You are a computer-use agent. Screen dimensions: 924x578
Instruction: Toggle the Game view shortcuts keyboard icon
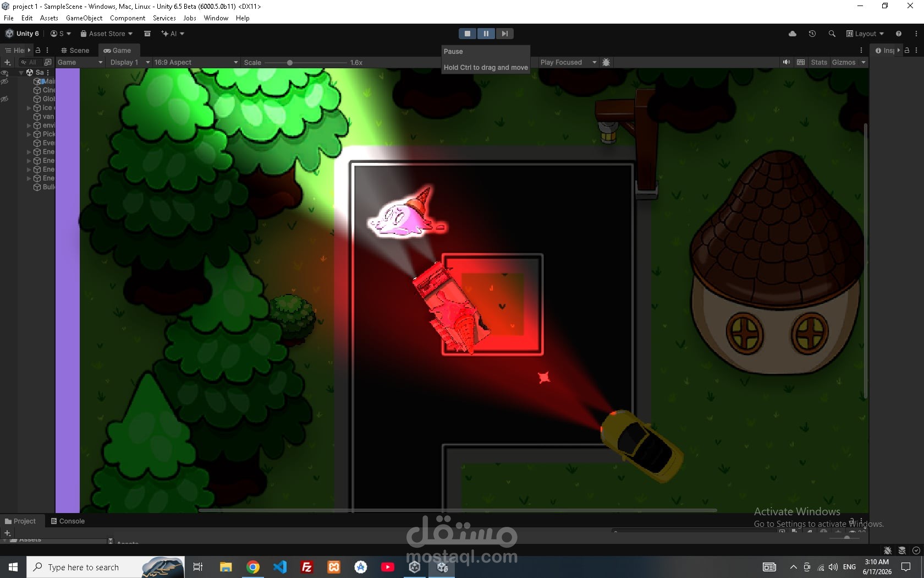801,62
